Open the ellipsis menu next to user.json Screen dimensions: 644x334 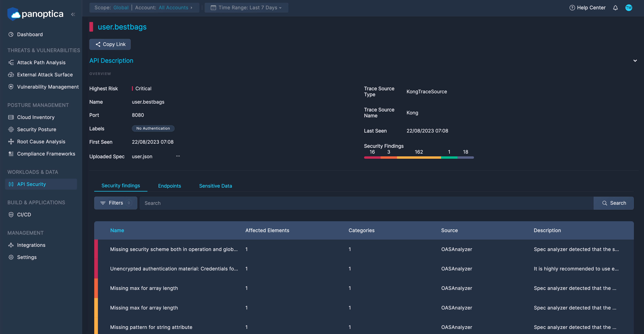[178, 156]
